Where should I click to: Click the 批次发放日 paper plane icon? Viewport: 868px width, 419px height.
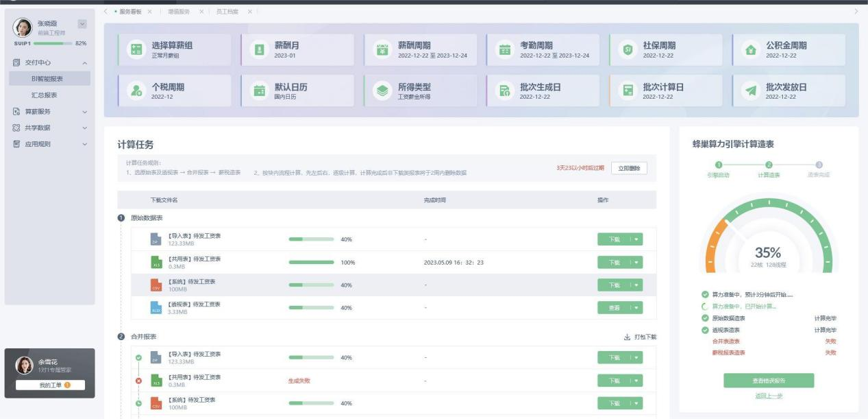pyautogui.click(x=751, y=91)
